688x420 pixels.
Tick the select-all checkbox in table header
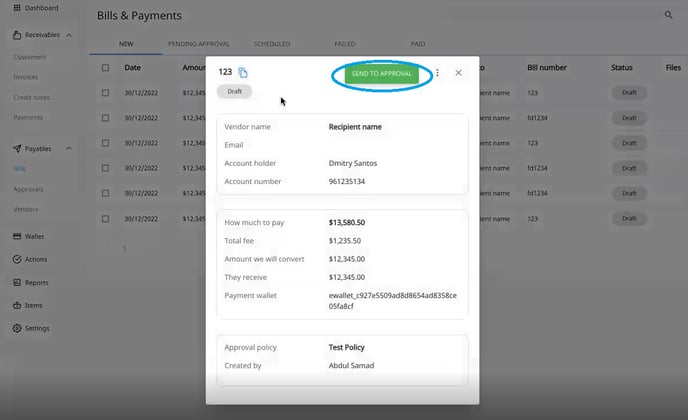(x=105, y=68)
